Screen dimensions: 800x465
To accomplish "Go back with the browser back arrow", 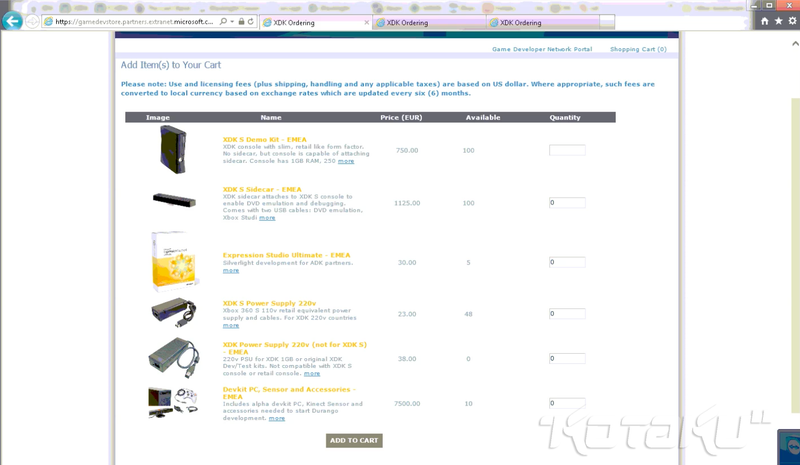I will (12, 21).
